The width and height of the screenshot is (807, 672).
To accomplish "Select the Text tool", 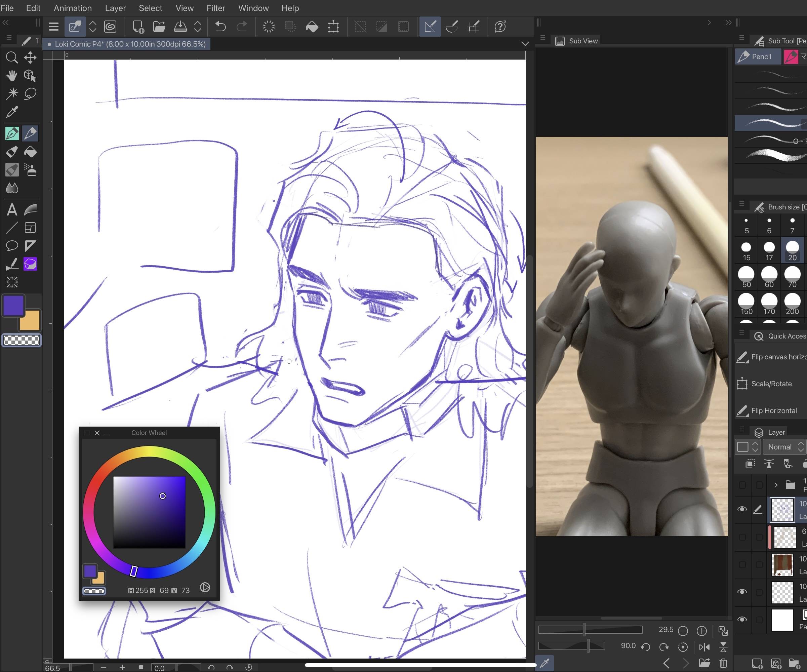I will (x=12, y=210).
